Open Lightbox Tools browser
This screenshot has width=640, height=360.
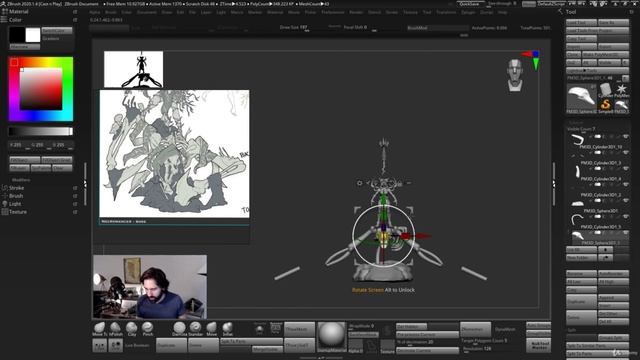[x=597, y=71]
